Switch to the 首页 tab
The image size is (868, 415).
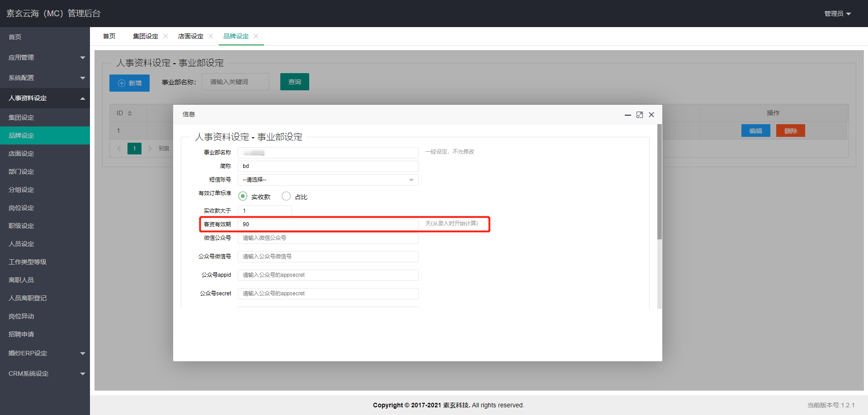(x=109, y=36)
